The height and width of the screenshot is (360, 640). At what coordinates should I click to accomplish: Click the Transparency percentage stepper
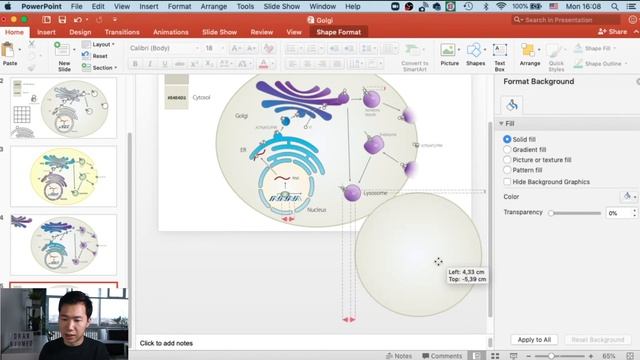(x=634, y=213)
